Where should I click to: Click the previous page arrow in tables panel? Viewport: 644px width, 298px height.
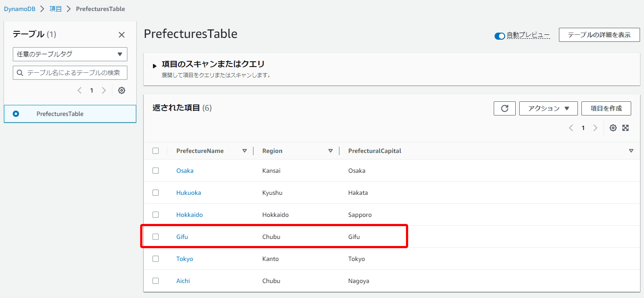tap(79, 90)
